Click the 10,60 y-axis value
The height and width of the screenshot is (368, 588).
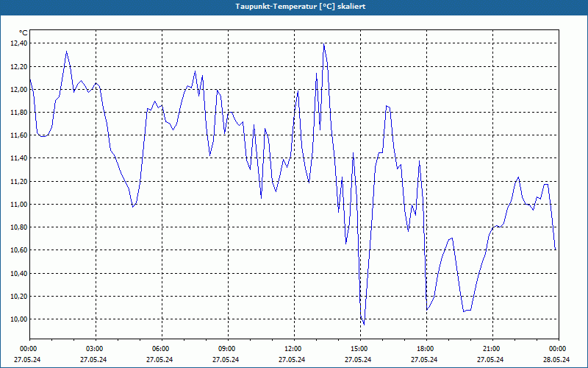19,250
